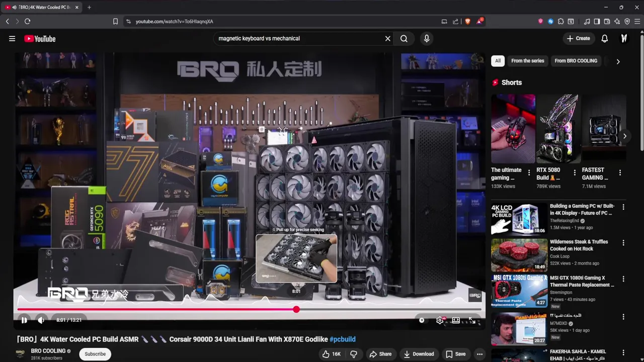Viewport: 644px width, 362px height.
Task: Open Brave Rewards triangle icon
Action: coord(480,21)
